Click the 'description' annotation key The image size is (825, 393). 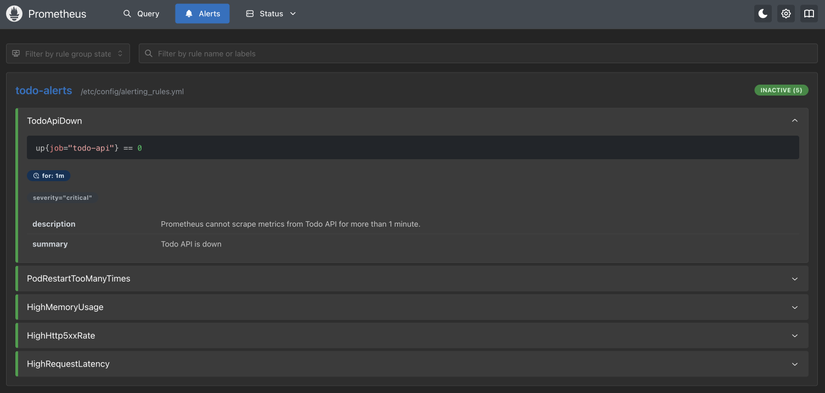tap(54, 224)
